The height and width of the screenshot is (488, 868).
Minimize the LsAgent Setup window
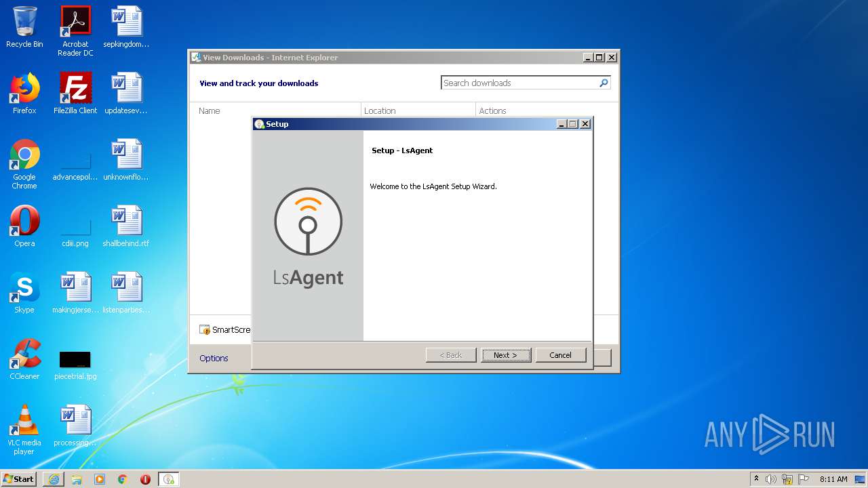pos(561,124)
